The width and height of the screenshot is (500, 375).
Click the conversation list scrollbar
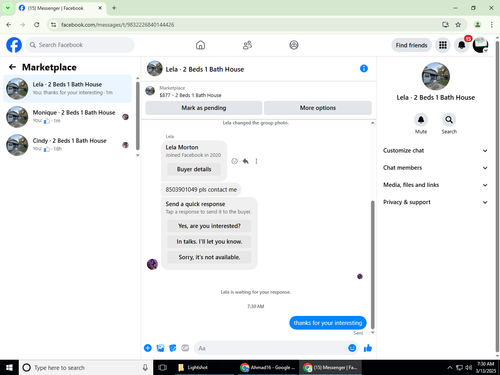click(x=138, y=115)
